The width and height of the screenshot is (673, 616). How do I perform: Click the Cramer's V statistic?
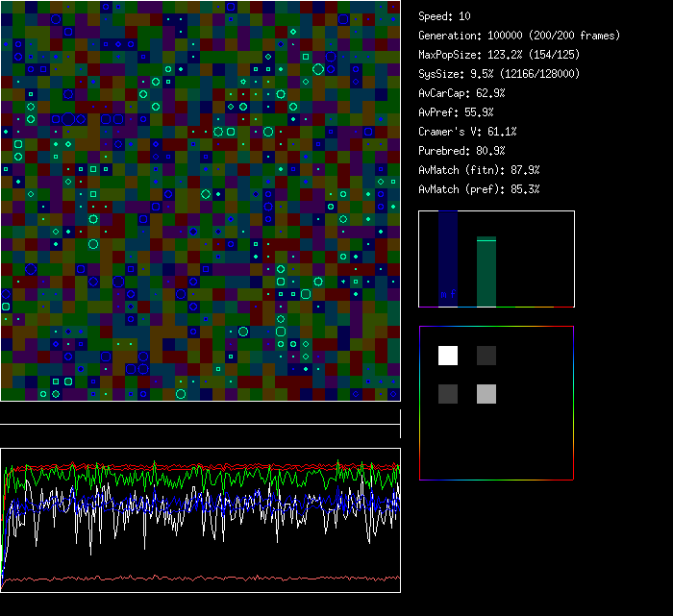point(467,132)
